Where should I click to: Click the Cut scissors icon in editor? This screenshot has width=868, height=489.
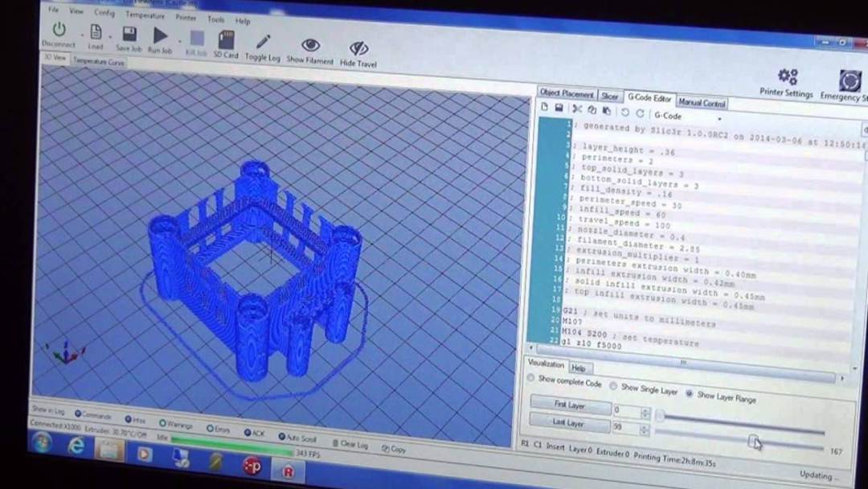(x=577, y=109)
